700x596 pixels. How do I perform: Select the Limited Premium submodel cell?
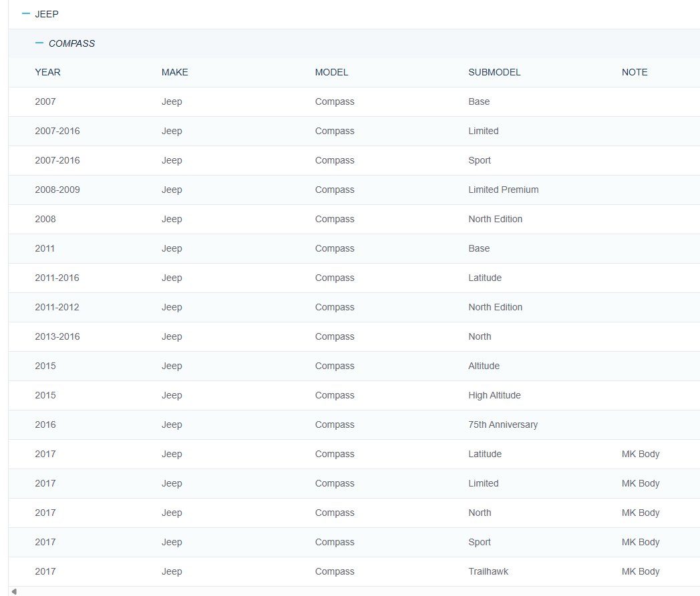[x=503, y=190]
